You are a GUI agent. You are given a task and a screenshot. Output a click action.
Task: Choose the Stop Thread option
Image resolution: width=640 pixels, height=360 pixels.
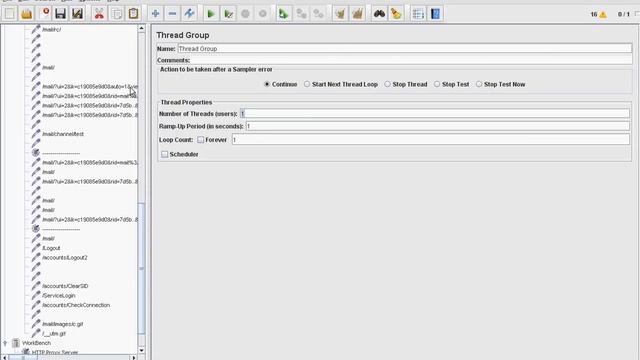[406, 84]
